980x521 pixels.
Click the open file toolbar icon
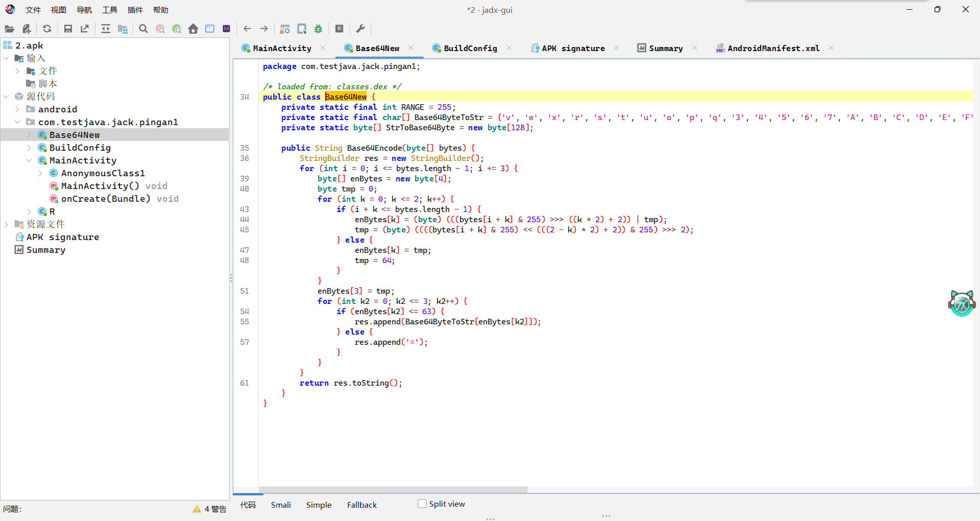(9, 29)
